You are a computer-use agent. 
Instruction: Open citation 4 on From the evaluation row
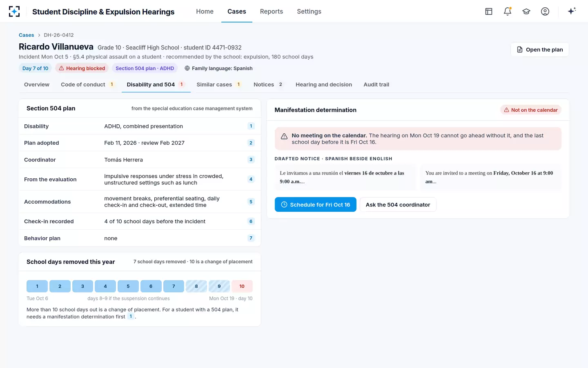(x=251, y=179)
